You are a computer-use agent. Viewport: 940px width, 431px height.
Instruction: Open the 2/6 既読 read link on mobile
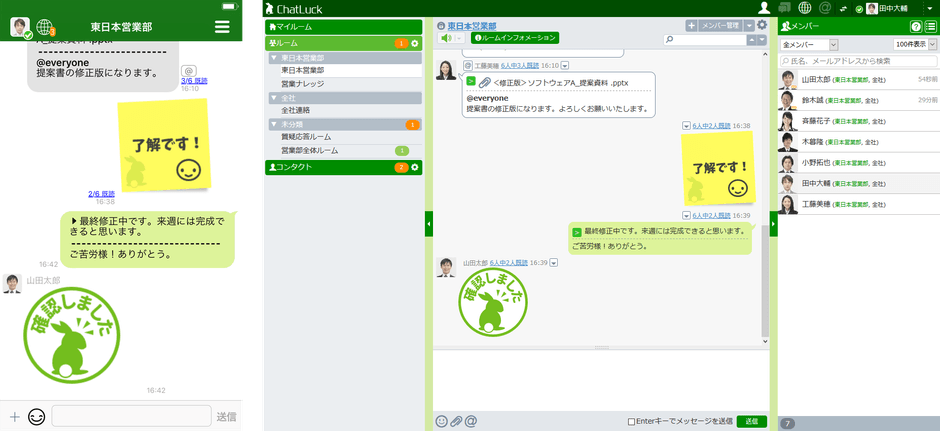pos(101,194)
